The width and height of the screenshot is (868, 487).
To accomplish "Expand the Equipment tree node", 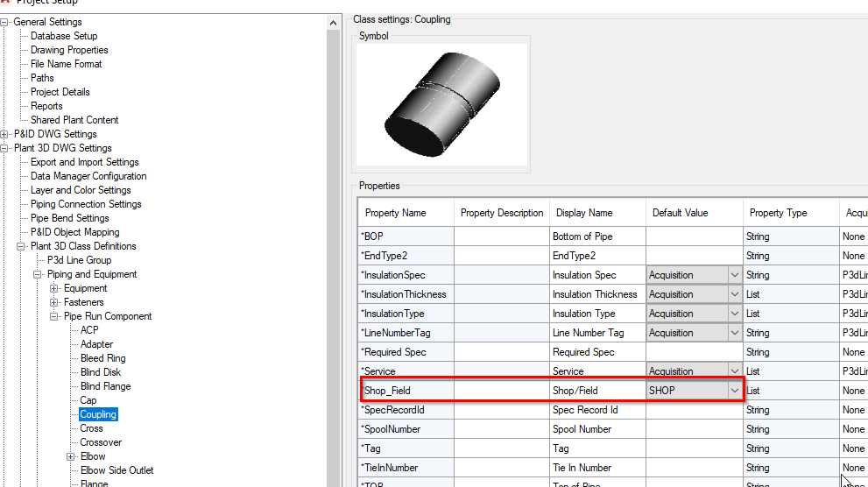I will [53, 288].
